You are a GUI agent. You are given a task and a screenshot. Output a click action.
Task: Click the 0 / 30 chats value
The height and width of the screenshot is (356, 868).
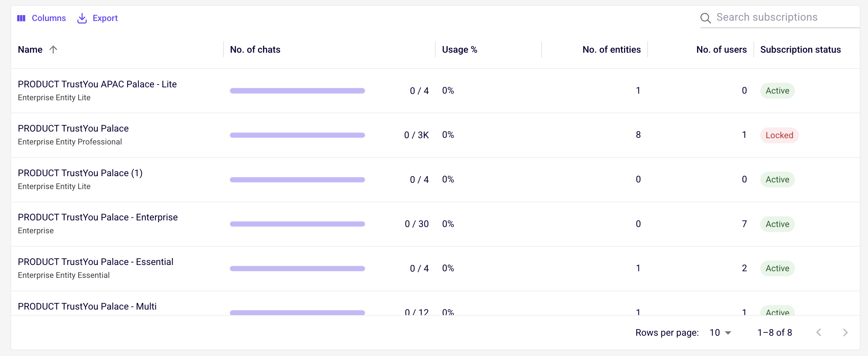pos(417,224)
